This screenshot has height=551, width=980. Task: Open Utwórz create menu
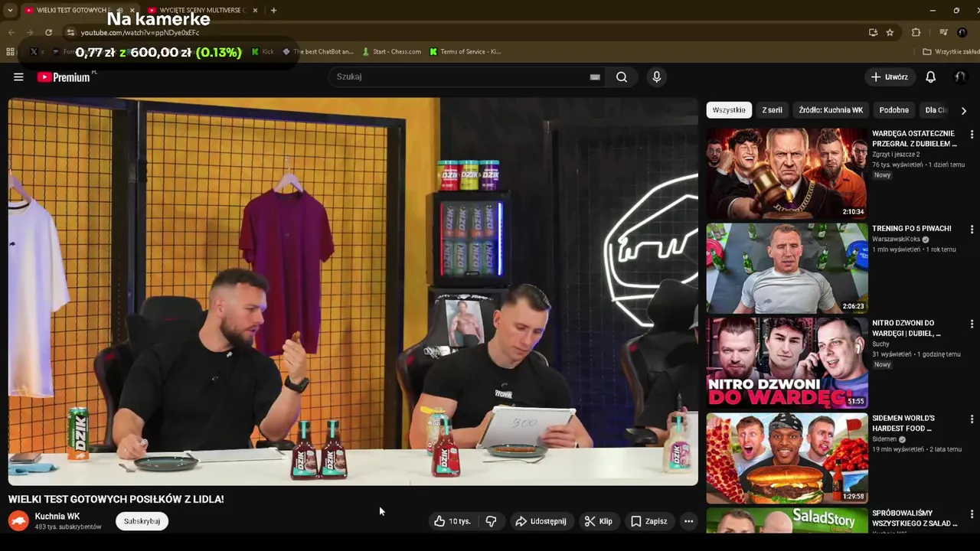(889, 77)
